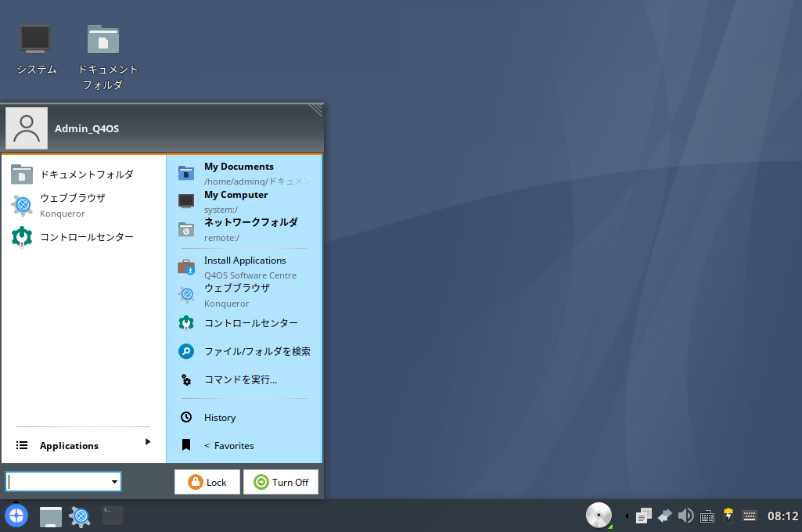The width and height of the screenshot is (802, 532).
Task: Click the show desktop taskbar icon
Action: click(51, 516)
